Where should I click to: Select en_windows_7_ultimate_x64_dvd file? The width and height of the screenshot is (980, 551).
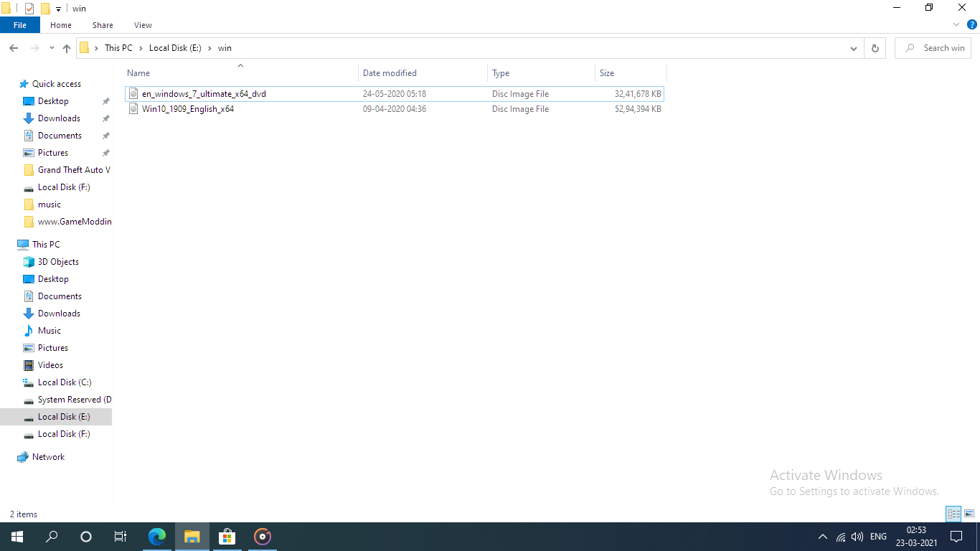[x=394, y=94]
